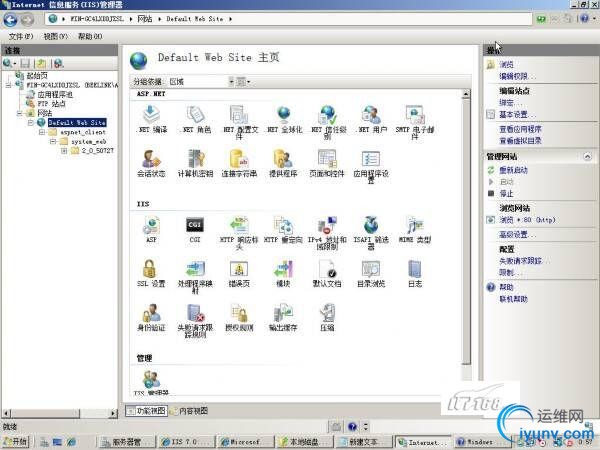Click the 编辑权限 action link
Image resolution: width=600 pixels, height=450 pixels.
click(x=517, y=76)
